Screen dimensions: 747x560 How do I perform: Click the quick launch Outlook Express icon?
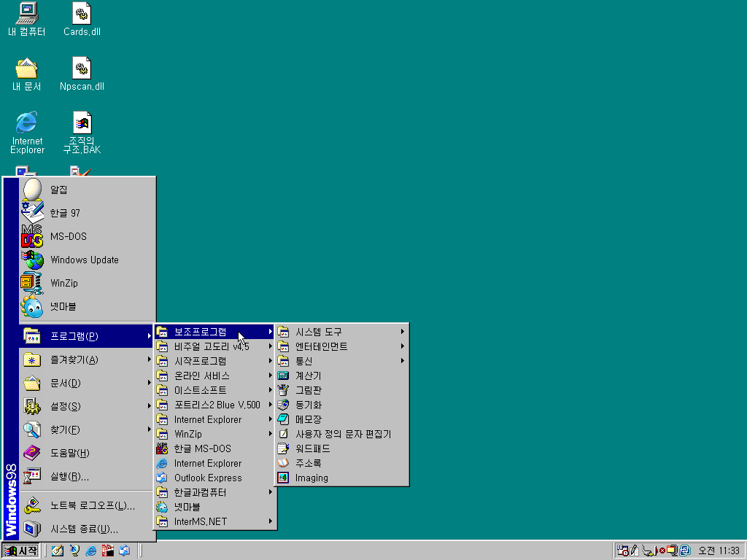[x=124, y=551]
